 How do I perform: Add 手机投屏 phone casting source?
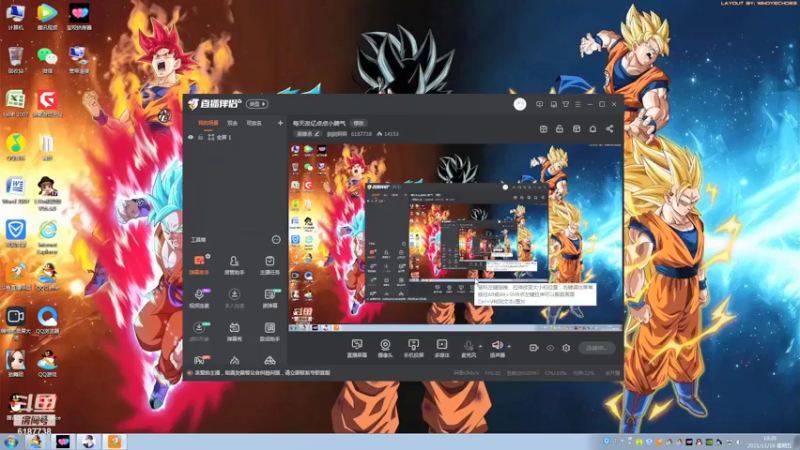click(x=413, y=348)
